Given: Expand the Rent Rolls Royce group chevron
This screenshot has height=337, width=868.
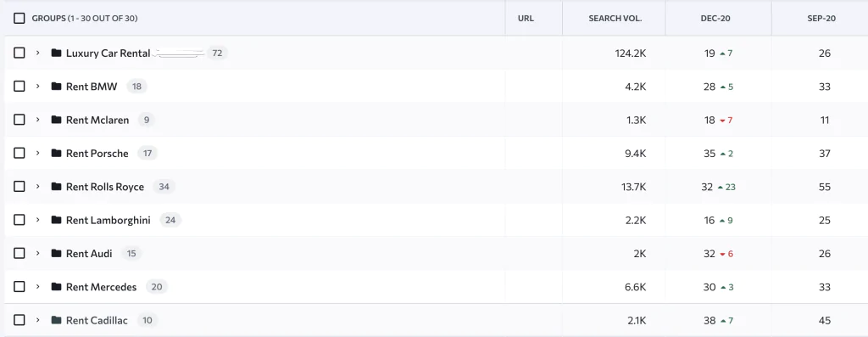Looking at the screenshot, I should 37,186.
